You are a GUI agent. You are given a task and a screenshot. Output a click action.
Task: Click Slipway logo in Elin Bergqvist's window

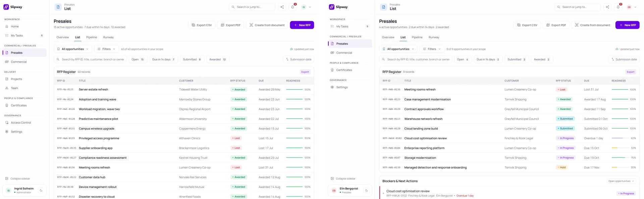pos(338,7)
